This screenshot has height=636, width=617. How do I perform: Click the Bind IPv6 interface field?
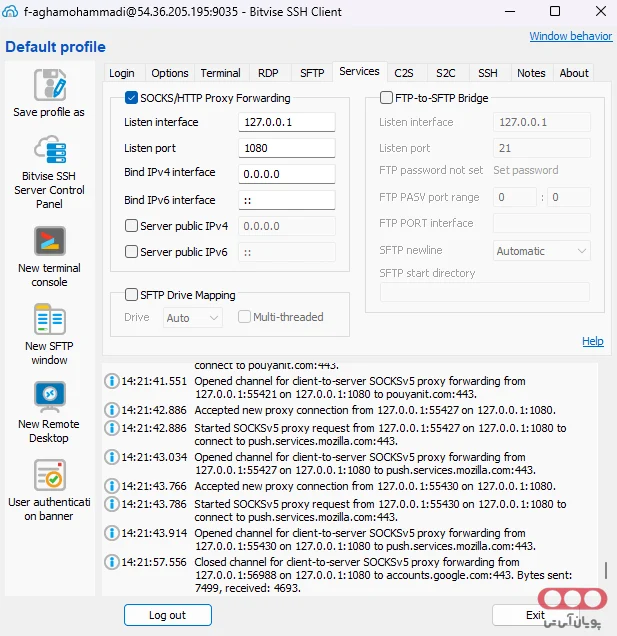287,200
